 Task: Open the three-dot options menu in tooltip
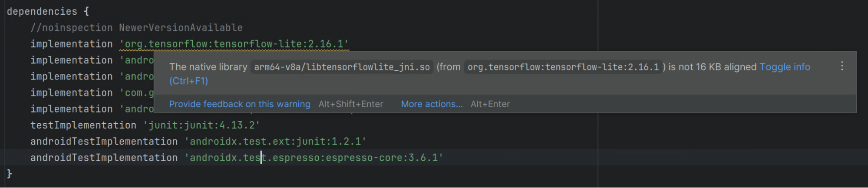842,66
